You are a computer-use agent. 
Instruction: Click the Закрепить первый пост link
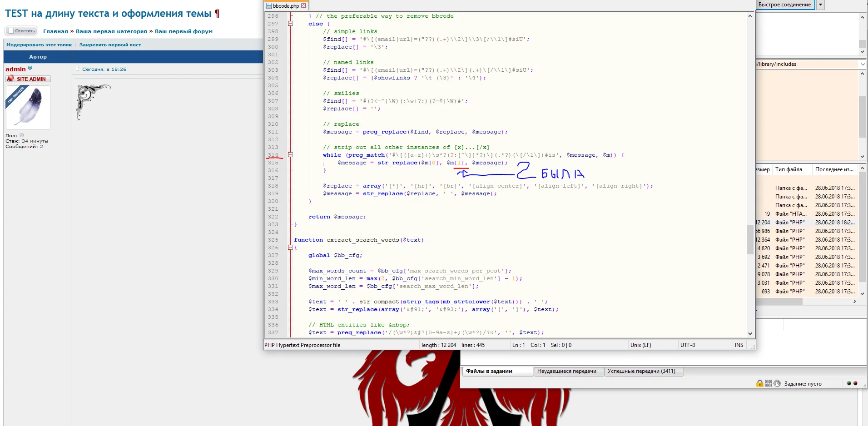pyautogui.click(x=110, y=45)
